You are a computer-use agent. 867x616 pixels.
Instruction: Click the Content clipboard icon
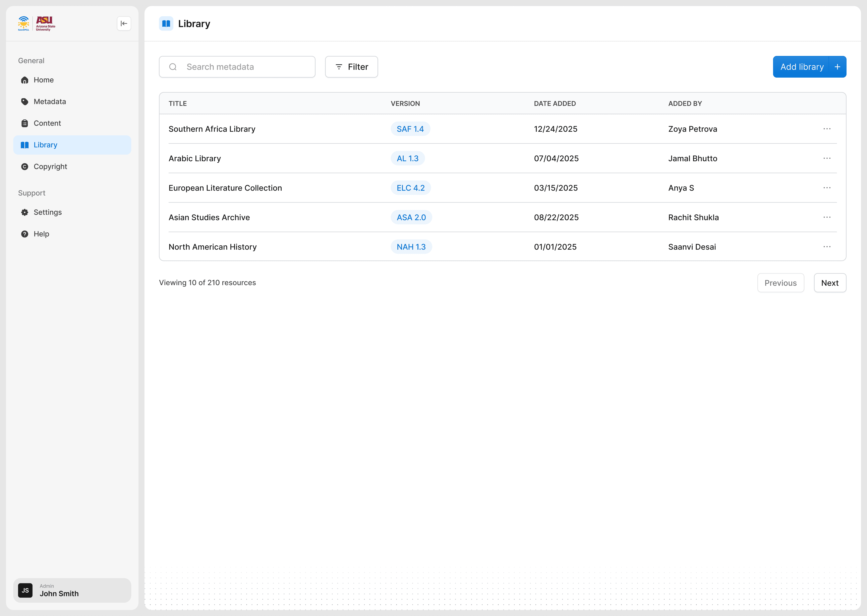(x=25, y=123)
